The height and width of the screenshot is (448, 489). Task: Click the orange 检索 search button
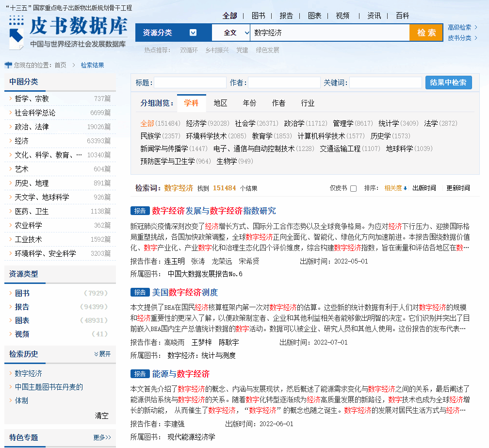(x=426, y=33)
